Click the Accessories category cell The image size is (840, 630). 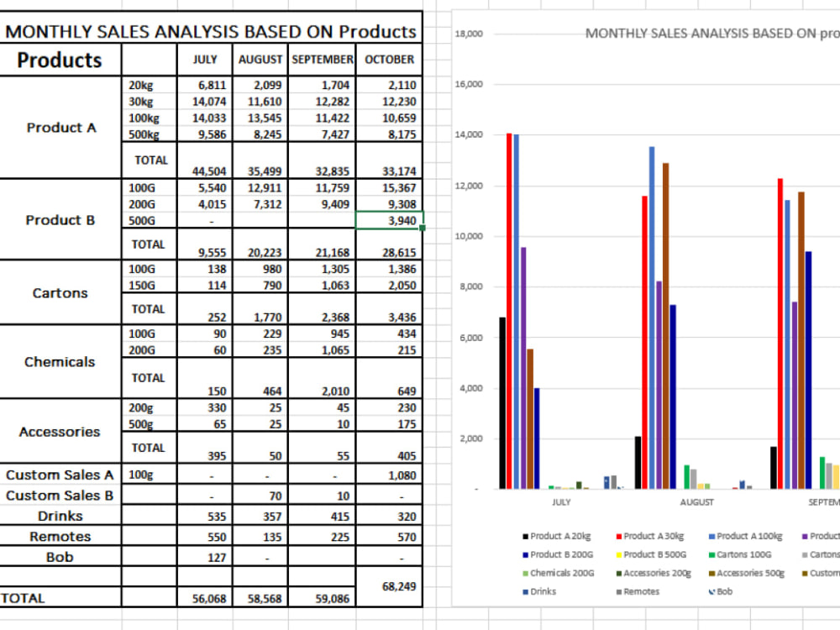click(x=60, y=431)
